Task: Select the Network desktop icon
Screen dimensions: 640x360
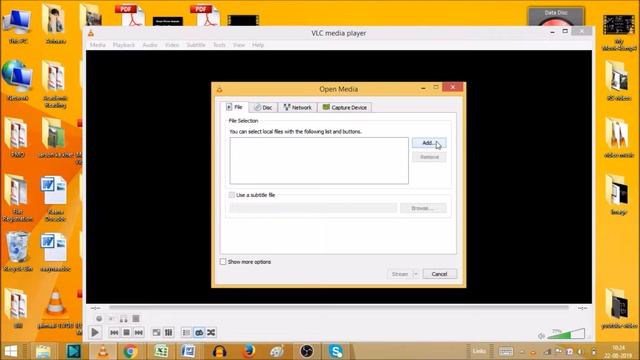Action: tap(17, 80)
